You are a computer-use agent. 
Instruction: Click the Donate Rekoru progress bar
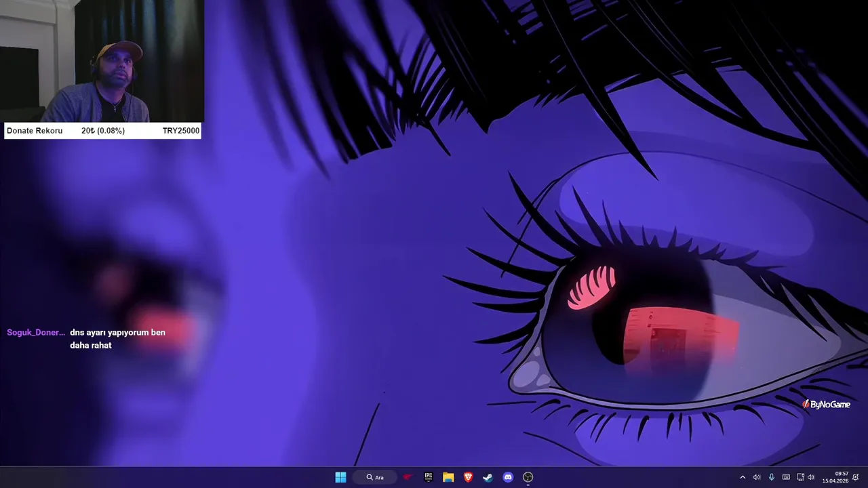(x=102, y=131)
